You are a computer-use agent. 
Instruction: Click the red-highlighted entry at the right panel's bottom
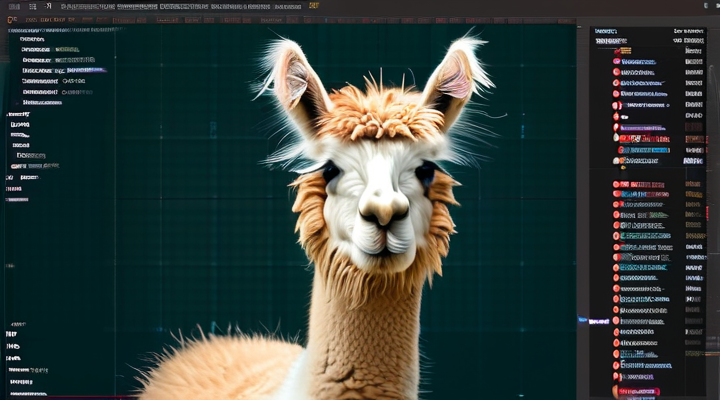point(640,391)
